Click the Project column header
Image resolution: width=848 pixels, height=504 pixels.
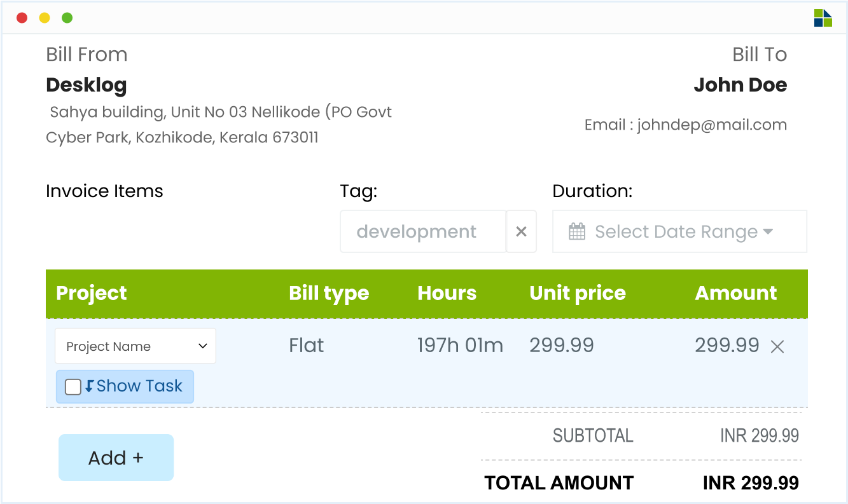(x=92, y=293)
